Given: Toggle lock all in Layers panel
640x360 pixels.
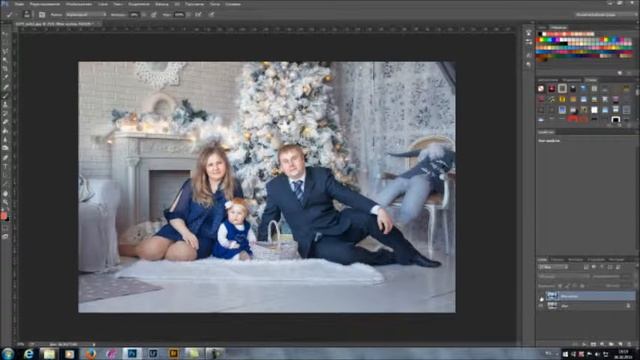Looking at the screenshot, I should (x=582, y=286).
